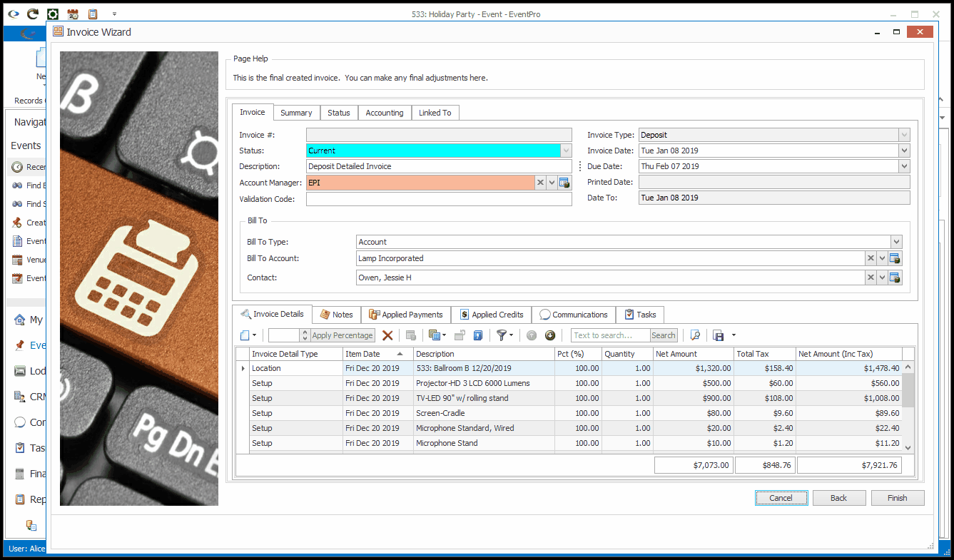
Task: Open the save icon's dropdown arrow
Action: [734, 335]
